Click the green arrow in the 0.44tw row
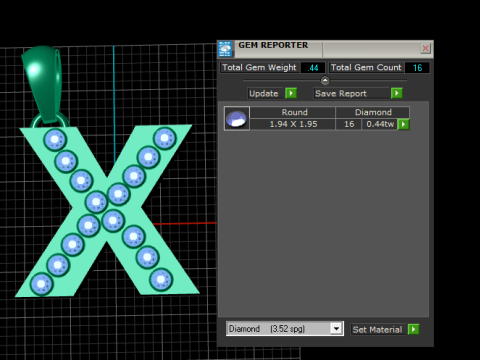Image resolution: width=480 pixels, height=360 pixels. pyautogui.click(x=403, y=124)
